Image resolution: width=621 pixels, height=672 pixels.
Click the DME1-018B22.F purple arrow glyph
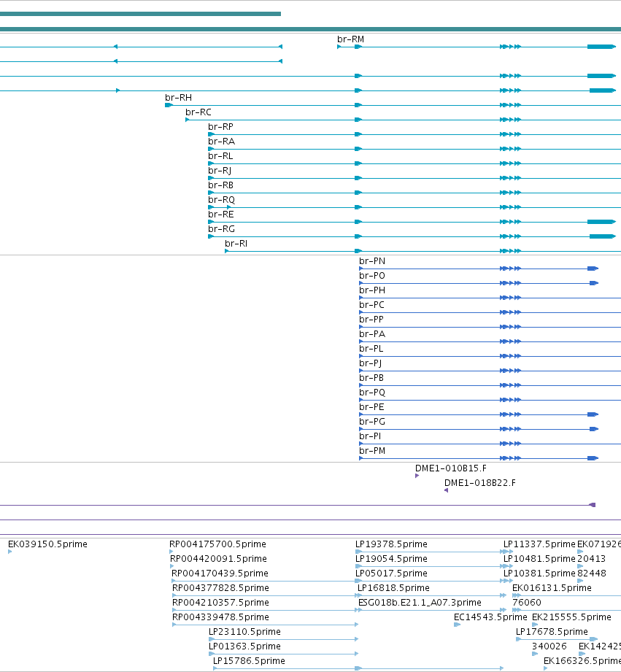click(446, 490)
